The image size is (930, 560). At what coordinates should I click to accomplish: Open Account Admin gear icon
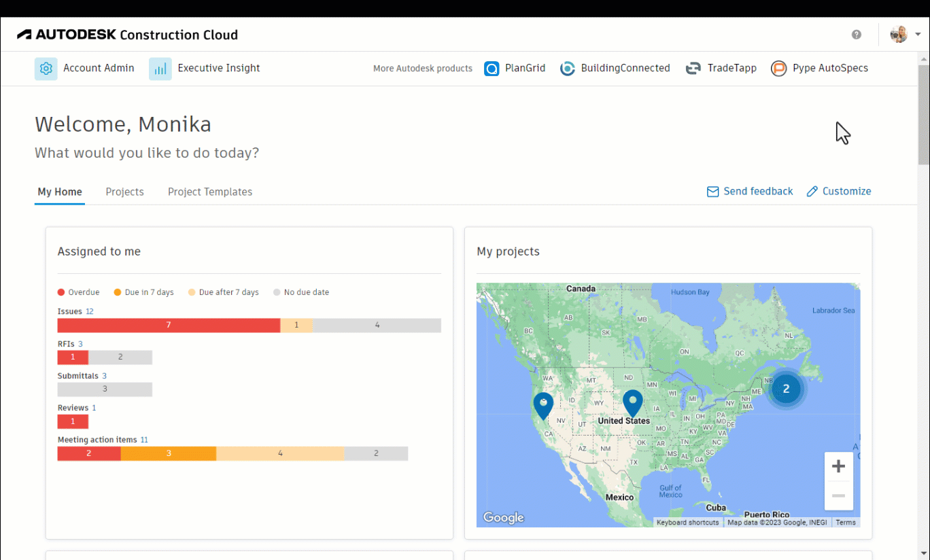coord(46,69)
